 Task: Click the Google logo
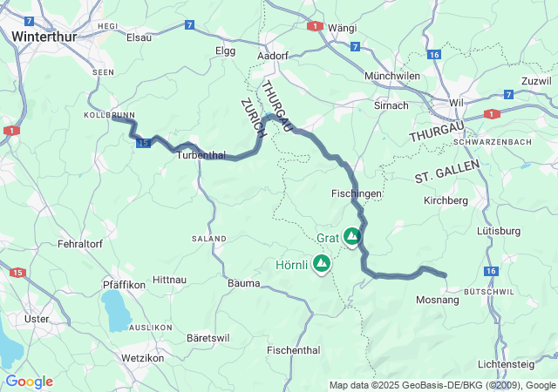(30, 382)
